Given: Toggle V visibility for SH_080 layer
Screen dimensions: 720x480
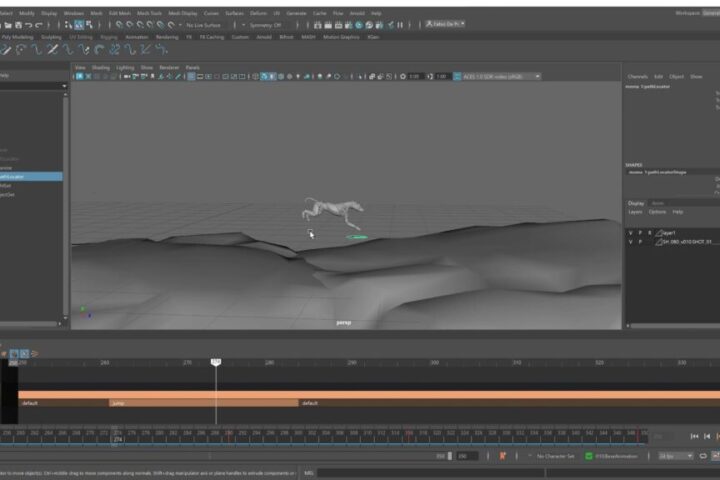Looking at the screenshot, I should (630, 242).
